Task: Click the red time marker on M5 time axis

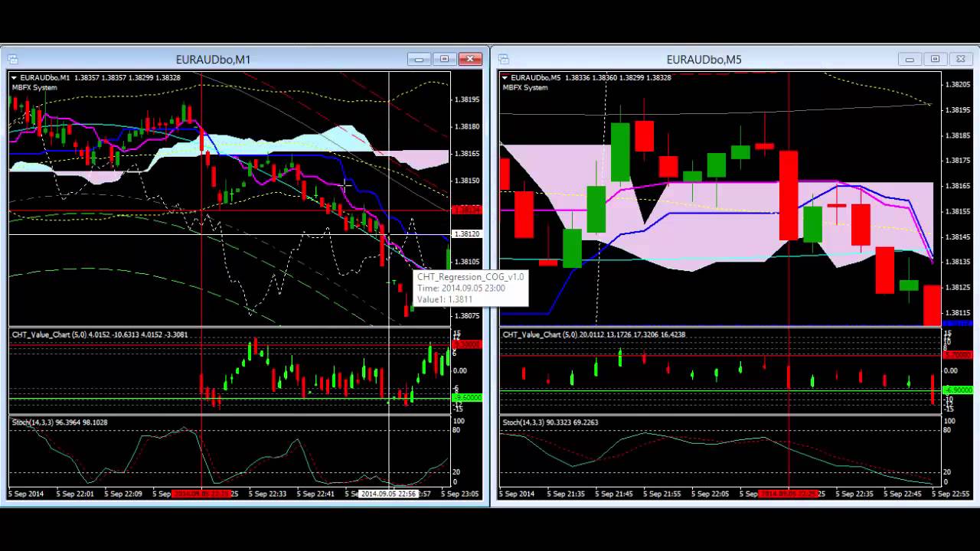Action: coord(789,494)
